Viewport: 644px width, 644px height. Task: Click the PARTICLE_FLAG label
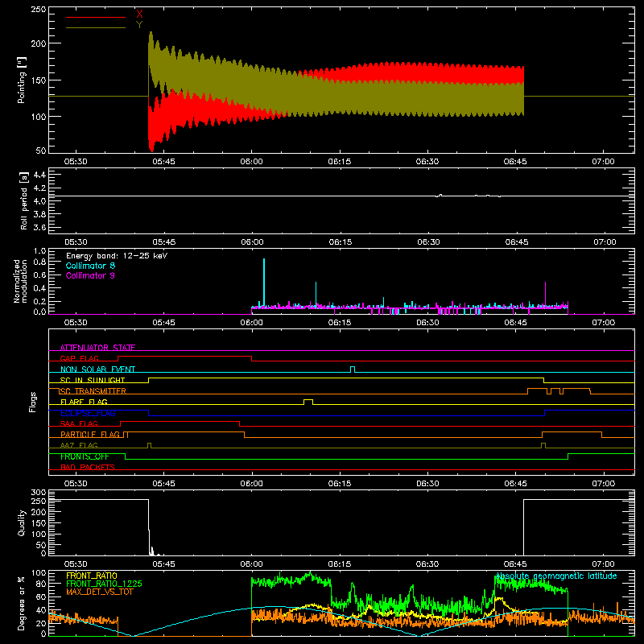tap(90, 435)
